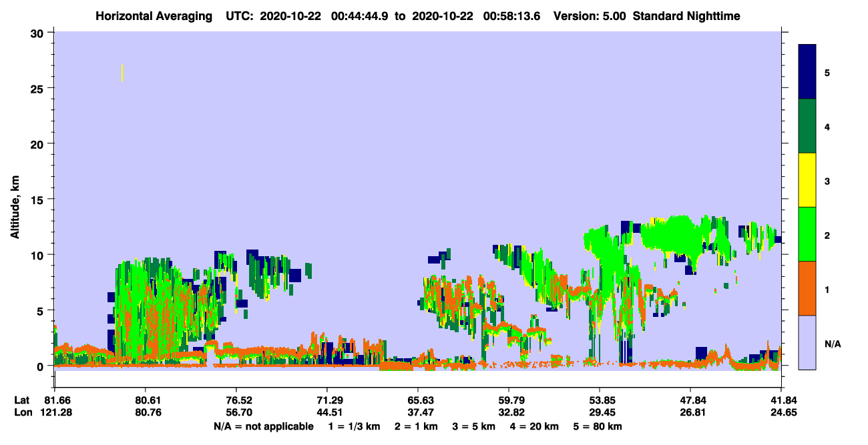
Task: Click the '3 = 5 km' legend entry
Action: point(474,426)
